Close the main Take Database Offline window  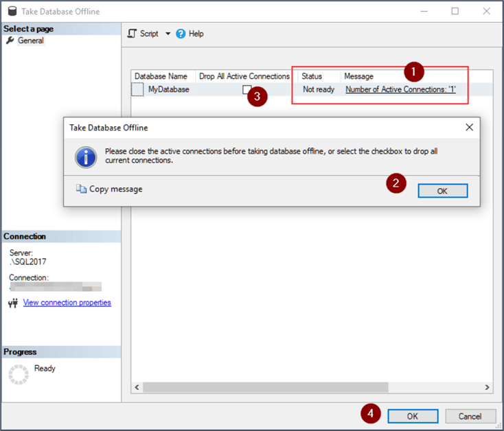(486, 11)
